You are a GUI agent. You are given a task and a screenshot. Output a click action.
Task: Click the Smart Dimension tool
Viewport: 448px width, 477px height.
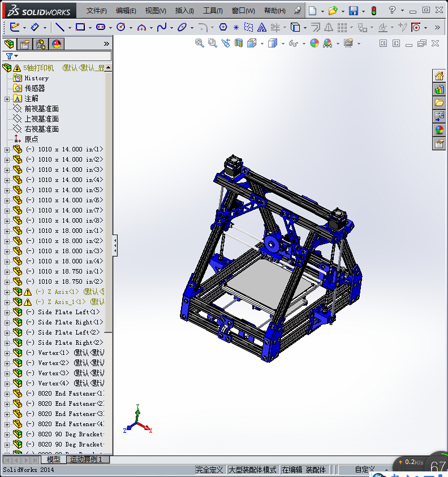click(x=35, y=27)
